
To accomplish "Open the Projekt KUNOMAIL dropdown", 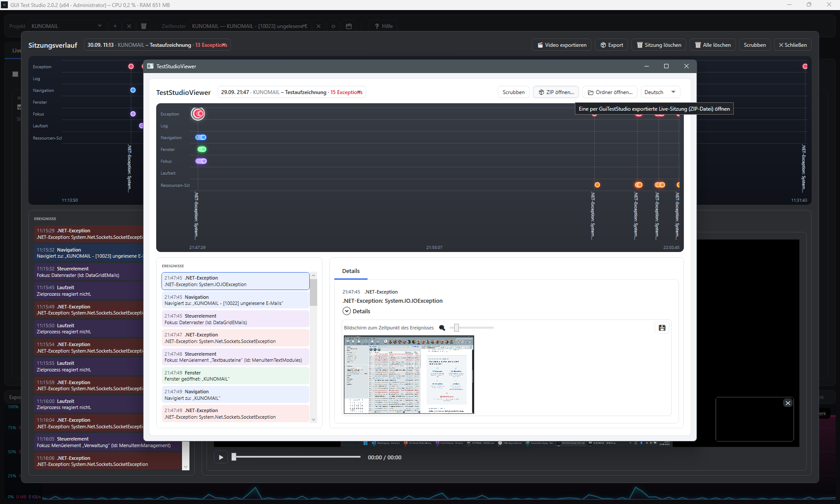I will [66, 26].
